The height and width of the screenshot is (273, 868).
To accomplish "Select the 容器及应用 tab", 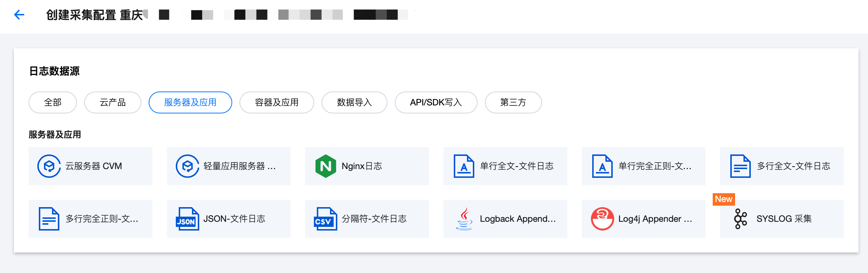I will (x=277, y=102).
